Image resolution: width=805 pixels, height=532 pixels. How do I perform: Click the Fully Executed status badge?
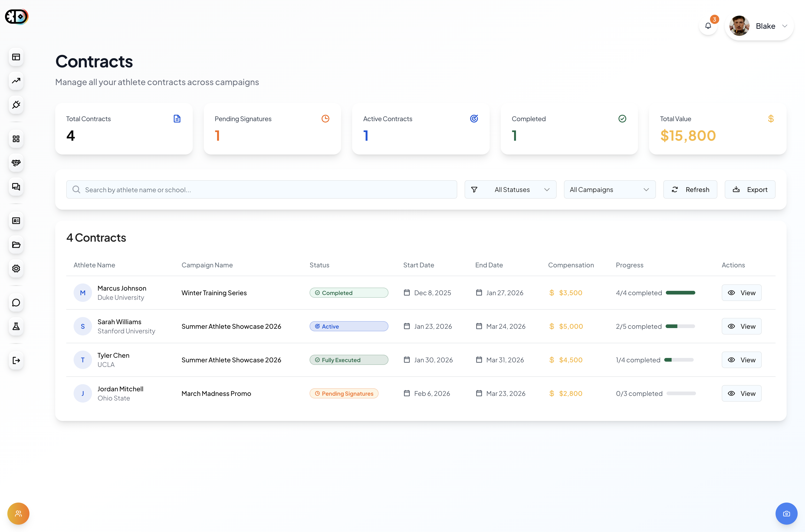pyautogui.click(x=349, y=360)
